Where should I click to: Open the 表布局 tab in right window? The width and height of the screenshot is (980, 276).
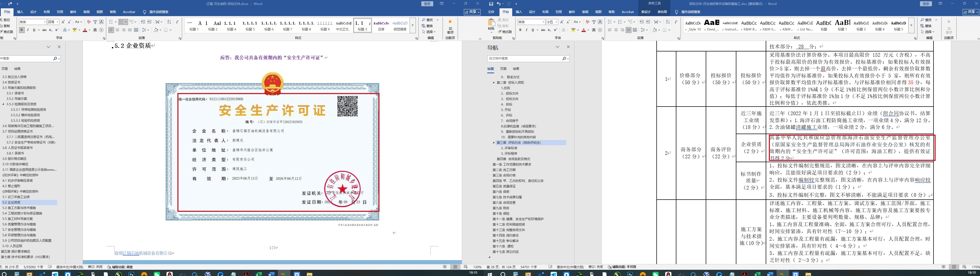662,12
